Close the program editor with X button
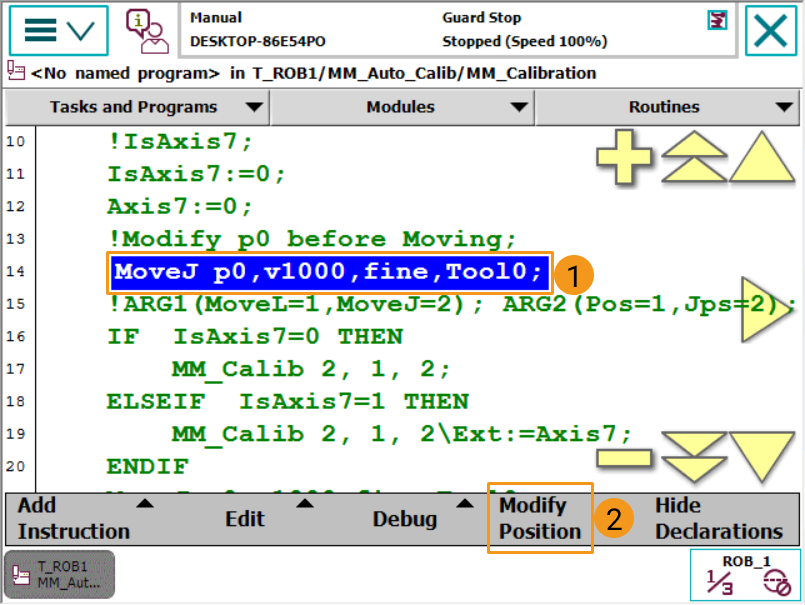The width and height of the screenshot is (805, 605). pyautogui.click(x=770, y=30)
